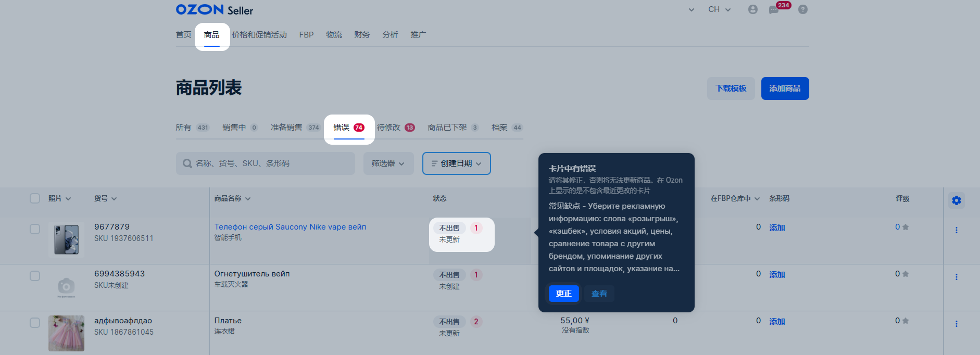
Task: Open 分析 navigation item
Action: [390, 35]
